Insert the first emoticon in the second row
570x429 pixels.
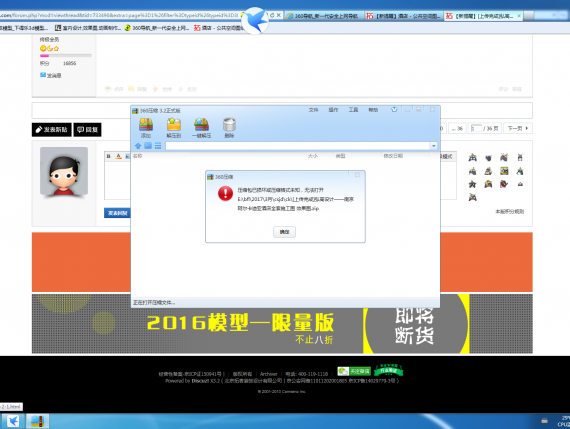point(473,171)
